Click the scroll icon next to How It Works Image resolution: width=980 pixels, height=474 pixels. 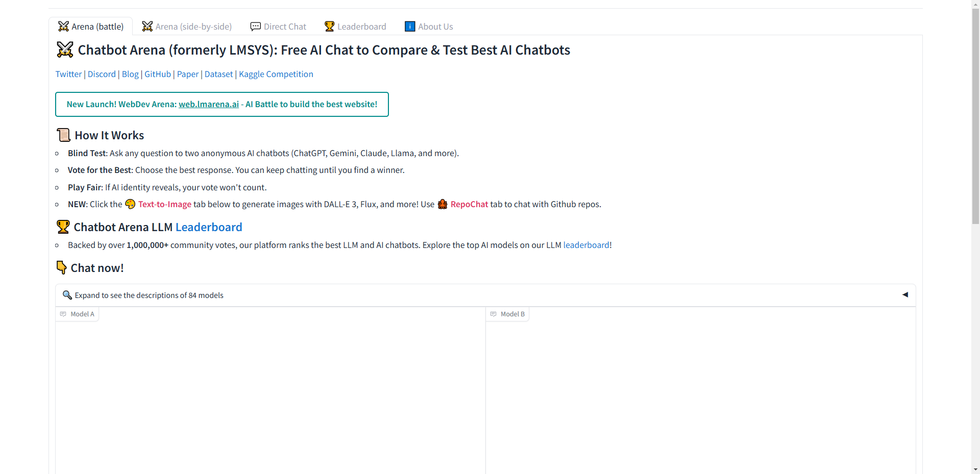click(x=63, y=135)
